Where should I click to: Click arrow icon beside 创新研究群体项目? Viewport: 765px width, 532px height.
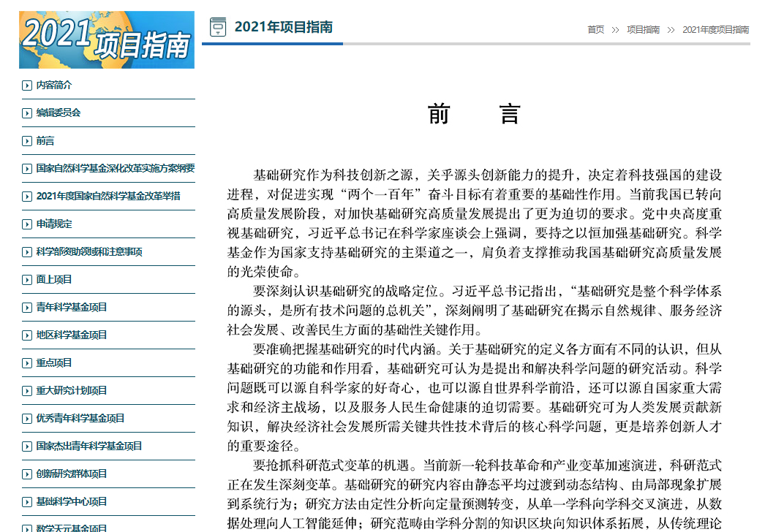tap(27, 475)
